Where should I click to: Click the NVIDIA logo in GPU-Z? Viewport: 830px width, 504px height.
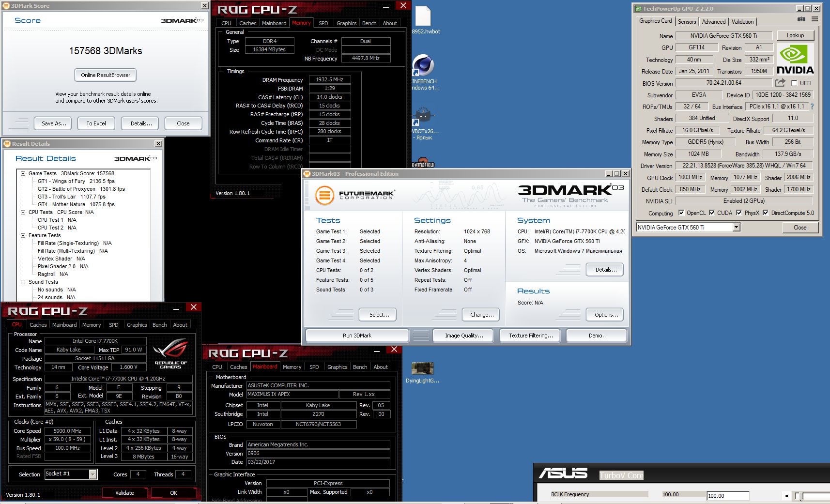click(795, 60)
